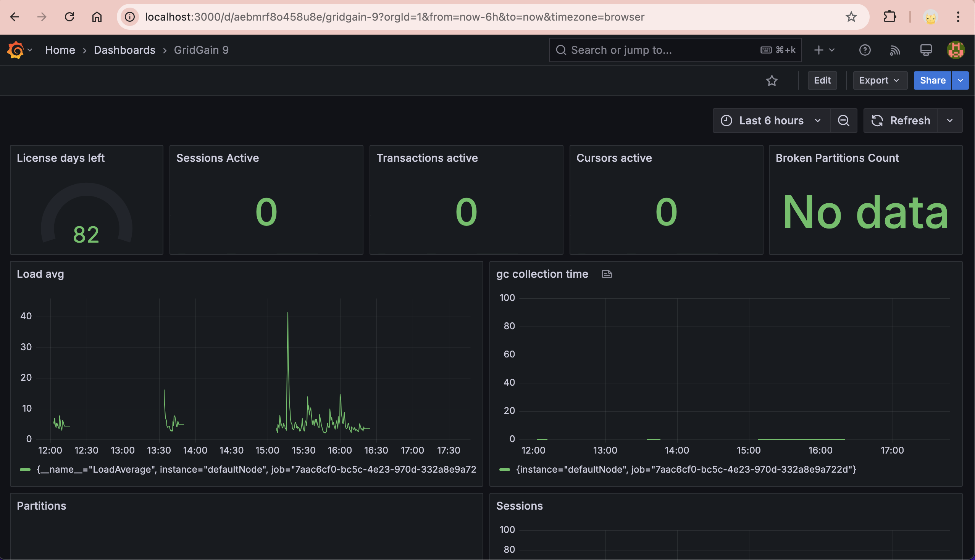
Task: View site information icon in address bar
Action: tap(130, 17)
